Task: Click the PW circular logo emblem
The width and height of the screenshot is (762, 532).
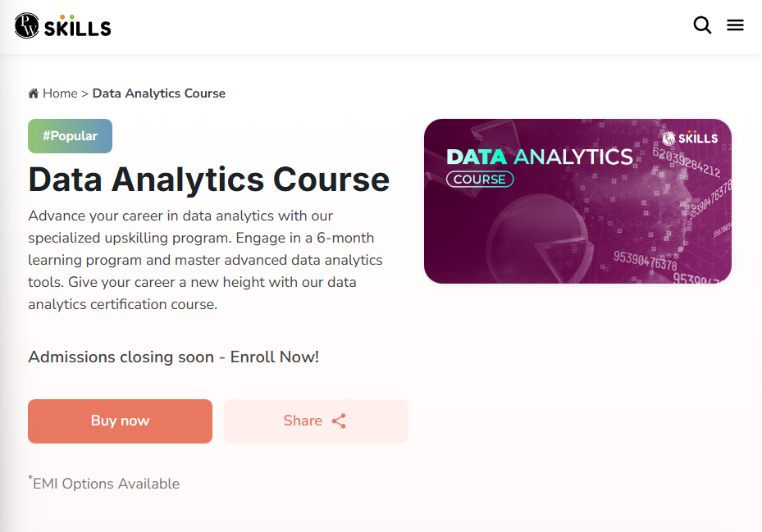Action: coord(26,26)
